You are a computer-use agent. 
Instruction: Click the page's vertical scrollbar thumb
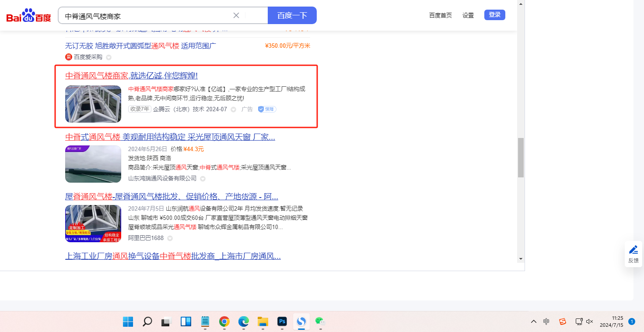click(521, 158)
